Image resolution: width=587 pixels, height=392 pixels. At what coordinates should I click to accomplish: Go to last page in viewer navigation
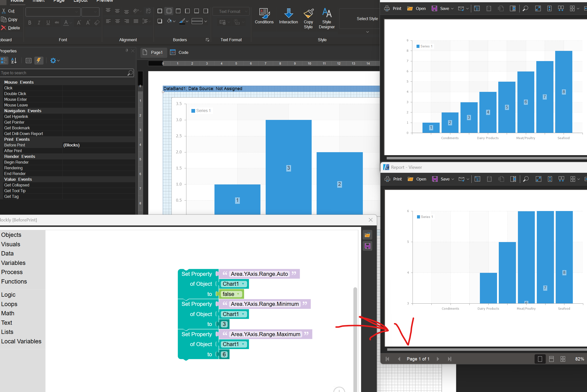[x=449, y=359]
